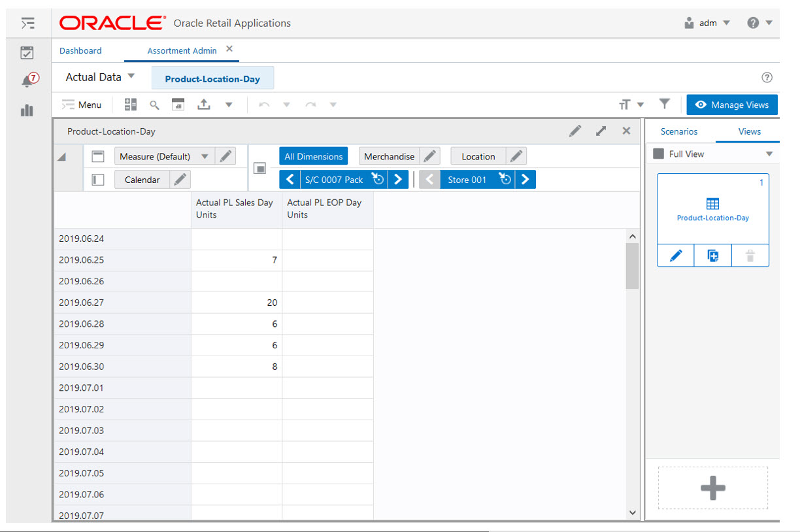This screenshot has height=532, width=800.
Task: Close the Assortment Admin tab
Action: point(229,49)
